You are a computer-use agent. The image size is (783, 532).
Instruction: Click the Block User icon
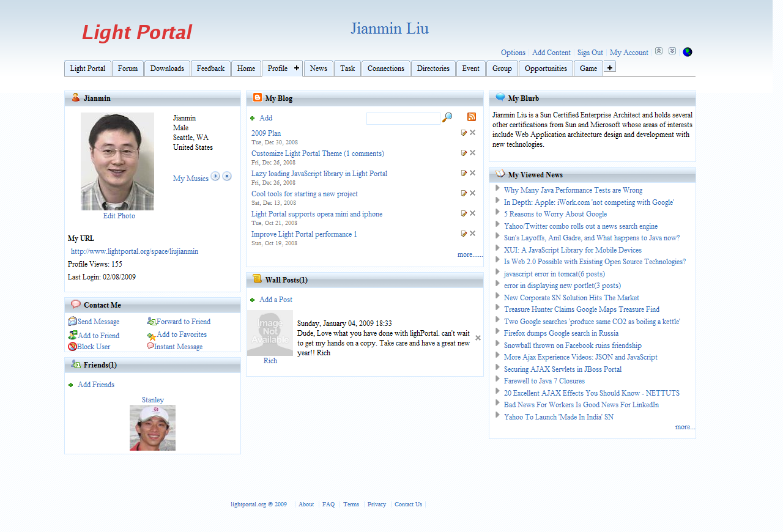72,347
